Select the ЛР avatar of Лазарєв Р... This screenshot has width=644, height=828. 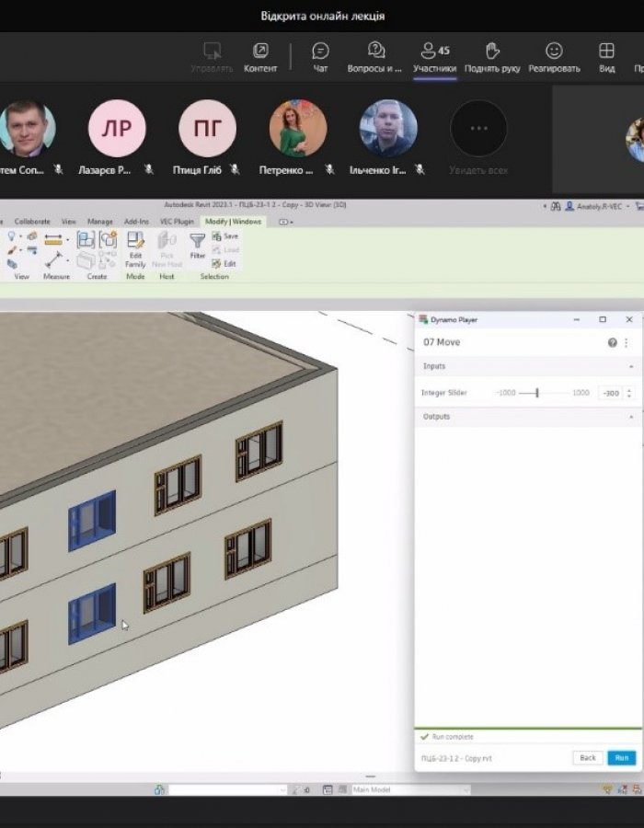117,128
